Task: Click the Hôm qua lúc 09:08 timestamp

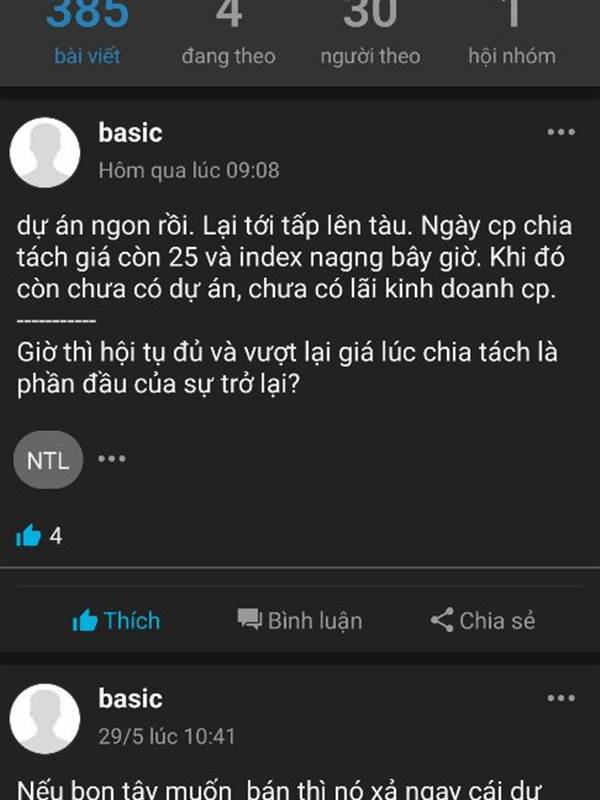Action: tap(189, 170)
